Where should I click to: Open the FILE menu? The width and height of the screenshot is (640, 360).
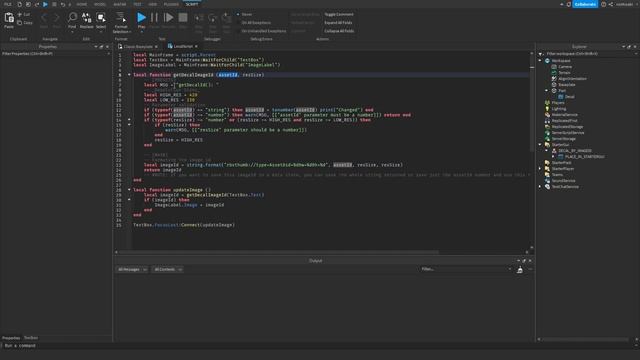pos(8,4)
